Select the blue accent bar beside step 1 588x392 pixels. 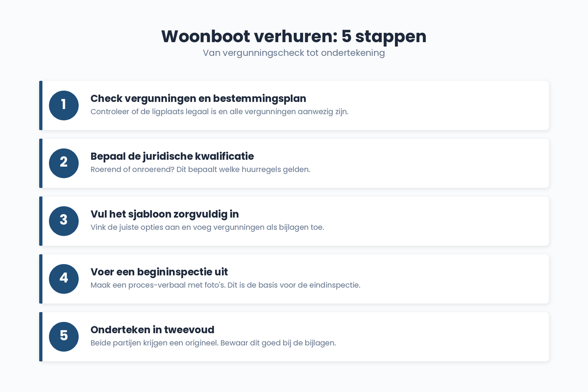(x=41, y=105)
